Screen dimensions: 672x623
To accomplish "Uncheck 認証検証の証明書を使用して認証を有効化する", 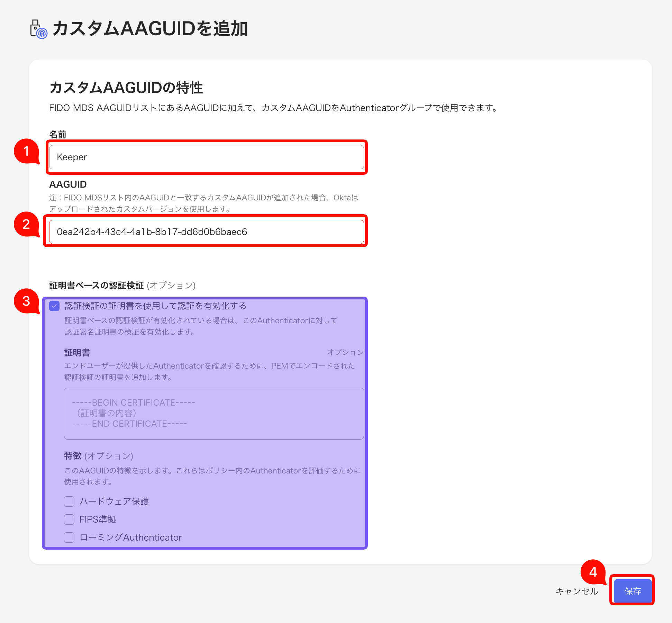I will click(54, 306).
